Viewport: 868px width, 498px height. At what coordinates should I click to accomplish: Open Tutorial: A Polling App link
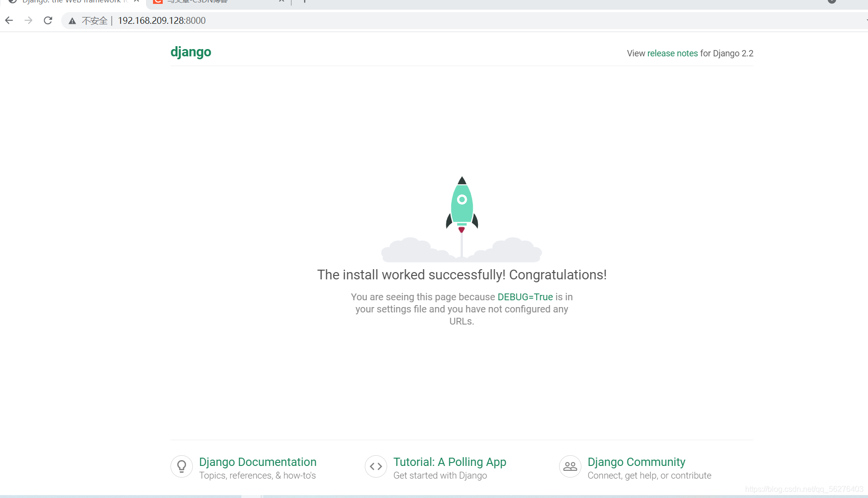tap(450, 462)
